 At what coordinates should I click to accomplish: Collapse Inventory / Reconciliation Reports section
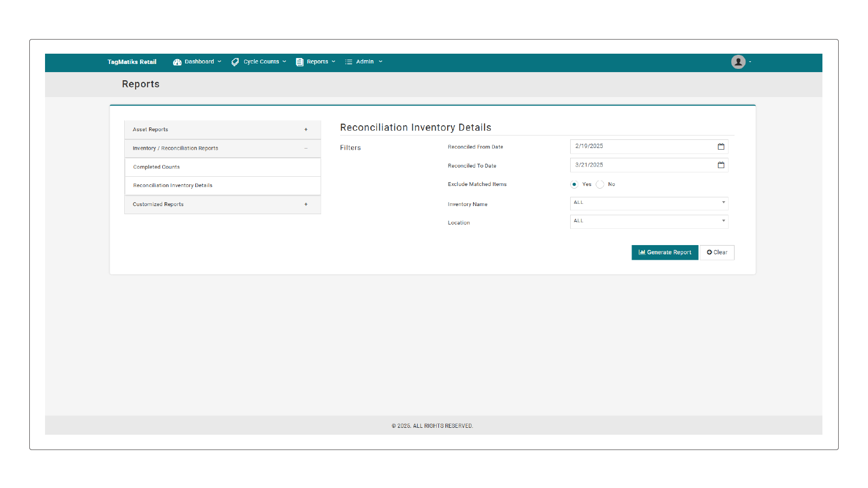point(306,148)
